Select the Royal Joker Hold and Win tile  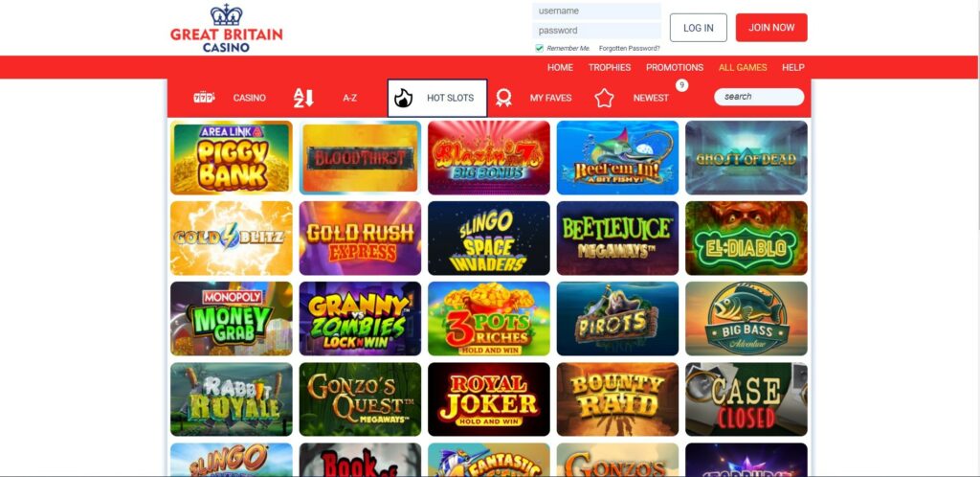(x=489, y=399)
